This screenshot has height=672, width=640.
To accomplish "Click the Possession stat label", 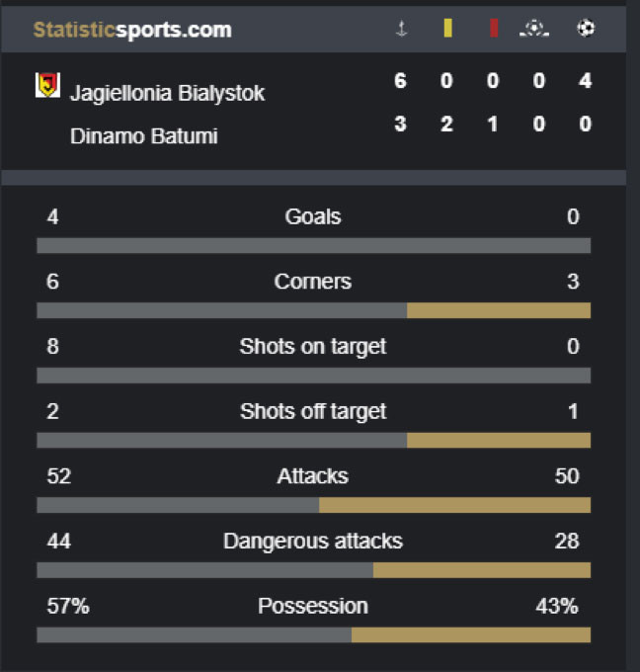I will pyautogui.click(x=313, y=607).
